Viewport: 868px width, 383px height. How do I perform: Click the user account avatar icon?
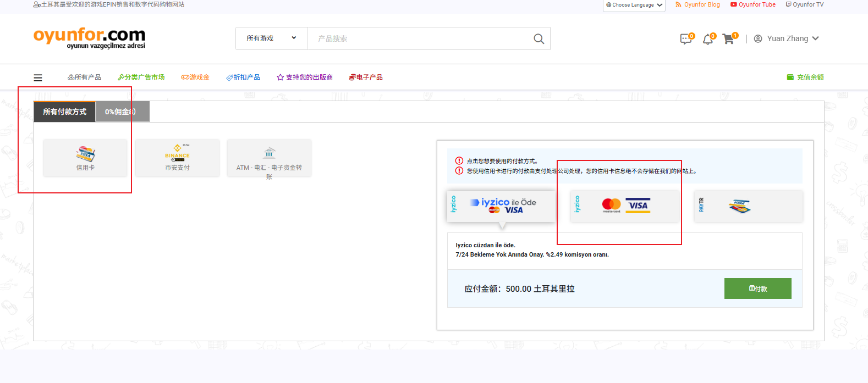click(x=758, y=38)
